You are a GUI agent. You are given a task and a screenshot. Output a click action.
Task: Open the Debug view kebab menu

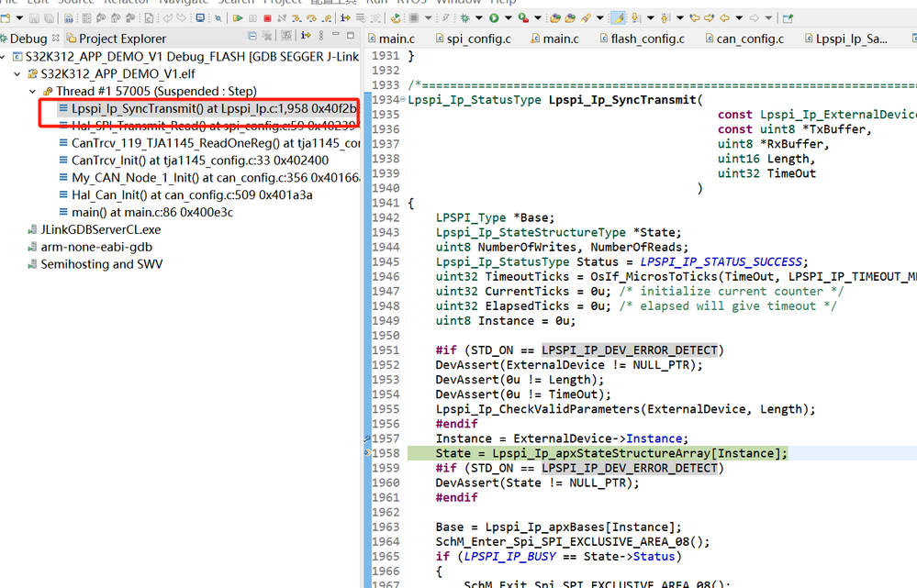click(x=321, y=37)
